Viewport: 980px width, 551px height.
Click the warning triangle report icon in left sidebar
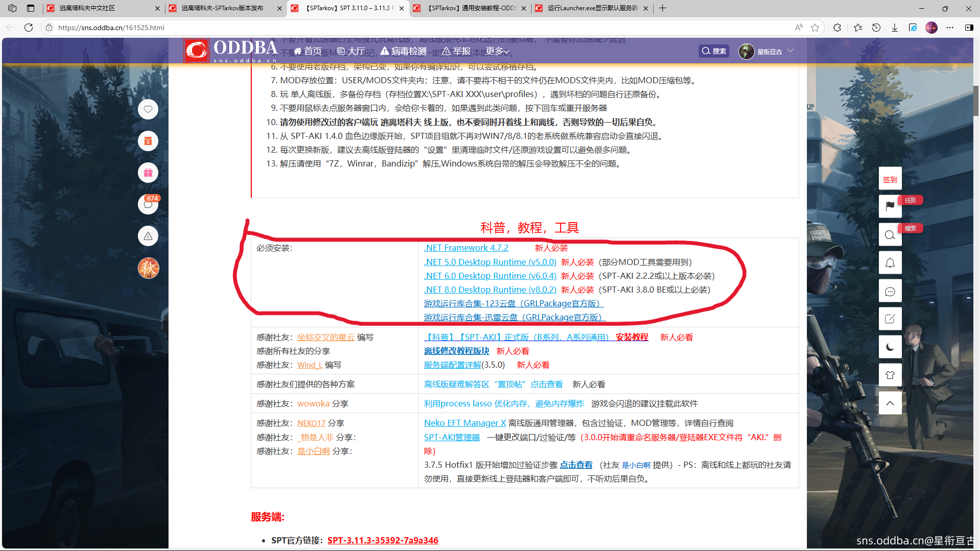tap(148, 236)
